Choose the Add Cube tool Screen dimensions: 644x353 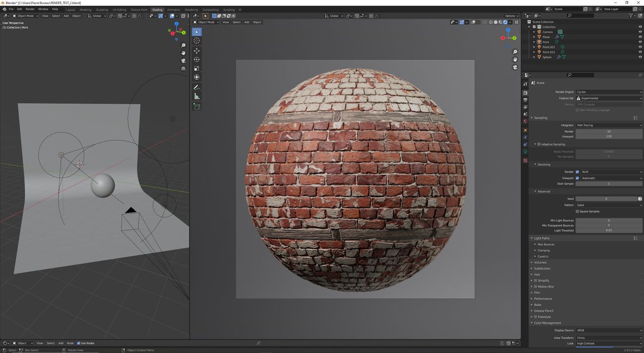(197, 106)
